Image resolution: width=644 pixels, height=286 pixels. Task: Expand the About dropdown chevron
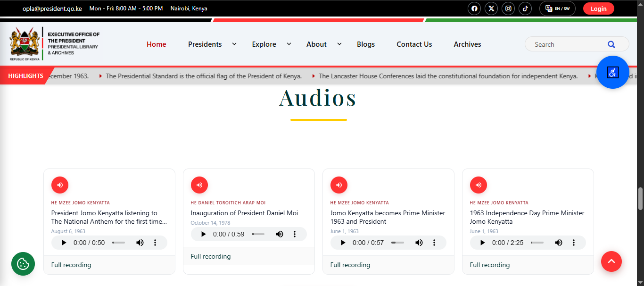point(339,44)
